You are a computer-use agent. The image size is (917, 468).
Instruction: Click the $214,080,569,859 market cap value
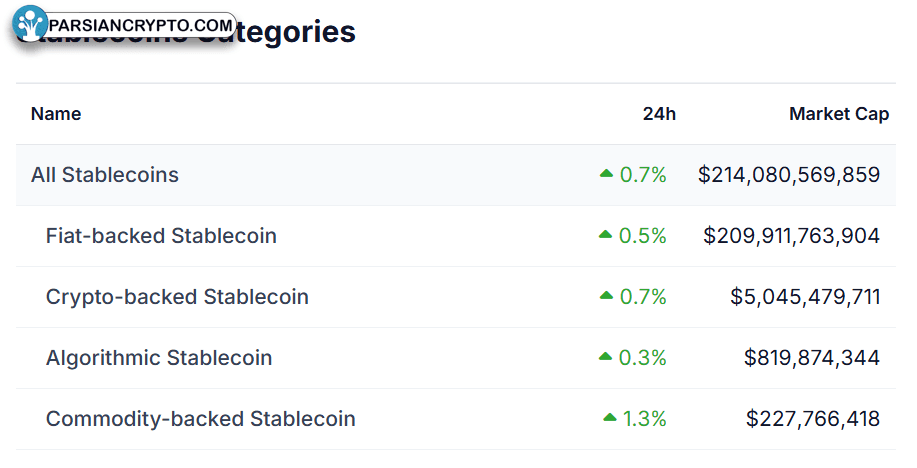pos(789,174)
